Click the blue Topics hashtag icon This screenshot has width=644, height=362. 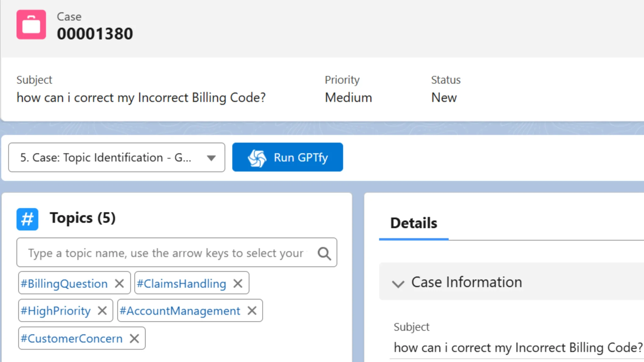(27, 219)
